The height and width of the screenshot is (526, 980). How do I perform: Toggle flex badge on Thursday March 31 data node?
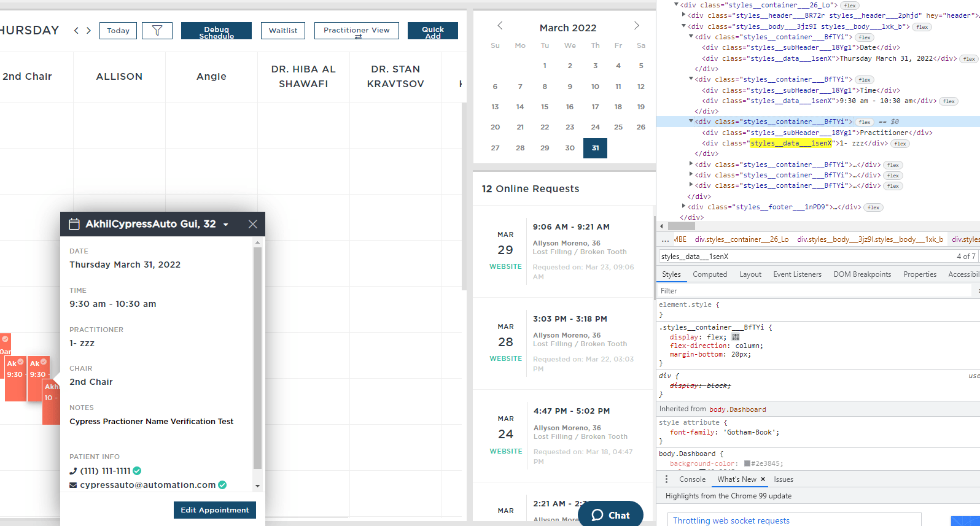pyautogui.click(x=969, y=59)
